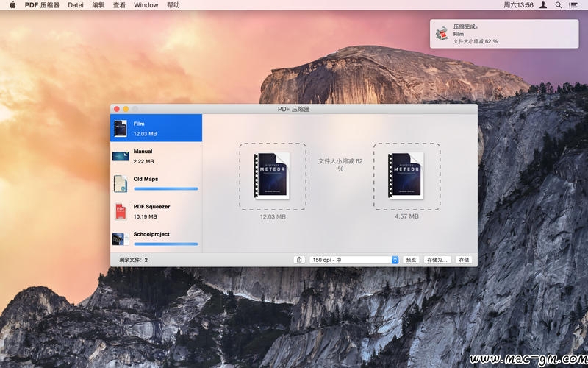This screenshot has height=368, width=588.
Task: Click the 存储 button
Action: pos(464,260)
